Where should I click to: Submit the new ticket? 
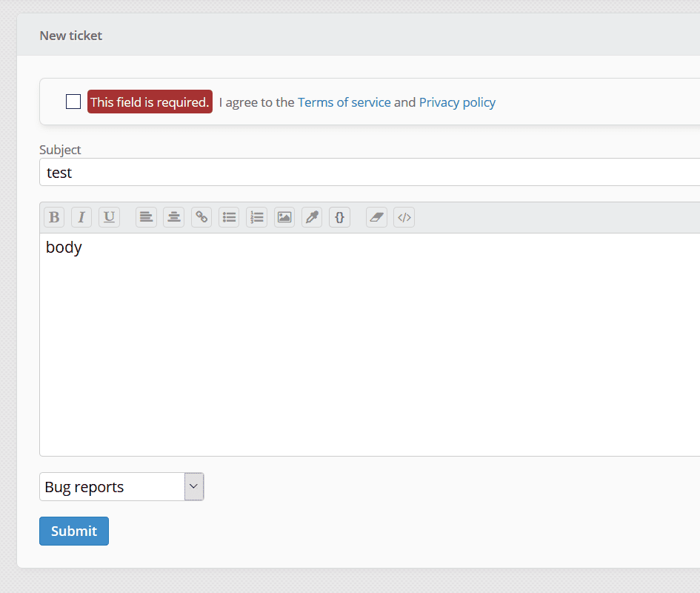73,531
